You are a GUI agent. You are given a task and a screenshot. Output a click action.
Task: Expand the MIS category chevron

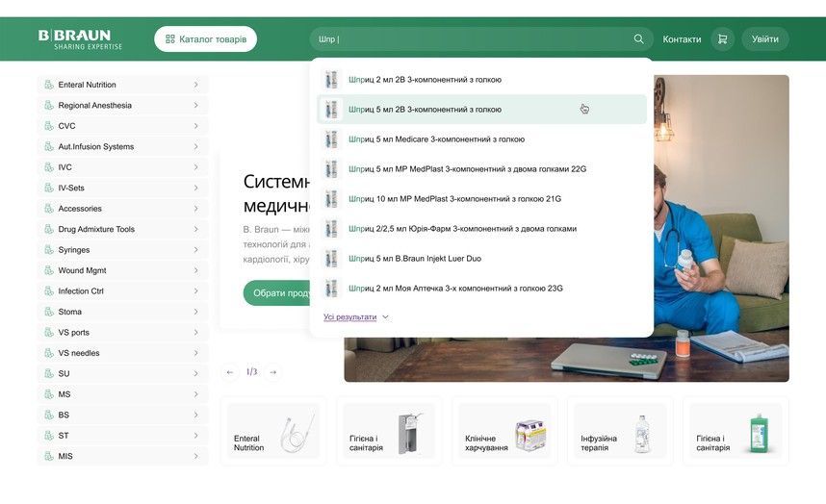tap(195, 456)
